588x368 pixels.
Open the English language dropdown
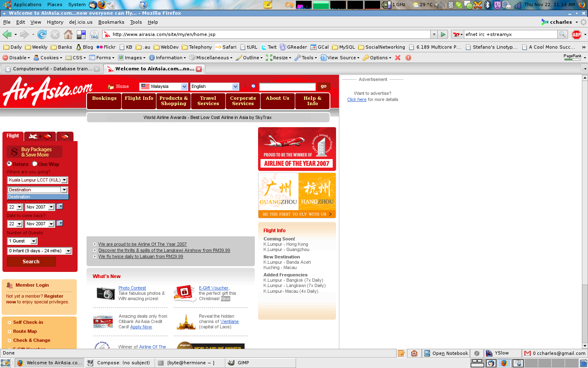214,86
